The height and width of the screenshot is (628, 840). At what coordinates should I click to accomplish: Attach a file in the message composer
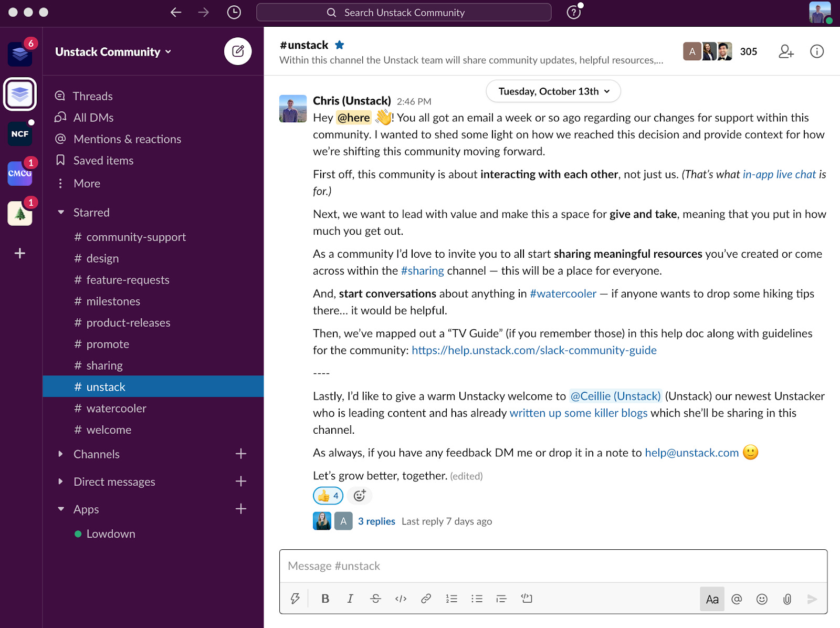tap(787, 599)
